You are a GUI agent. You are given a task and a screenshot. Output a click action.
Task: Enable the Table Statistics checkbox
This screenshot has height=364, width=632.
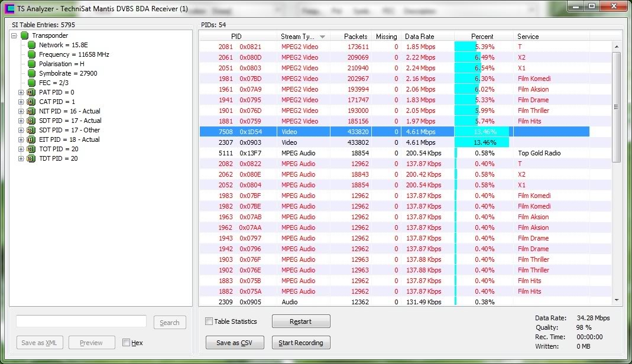click(209, 321)
